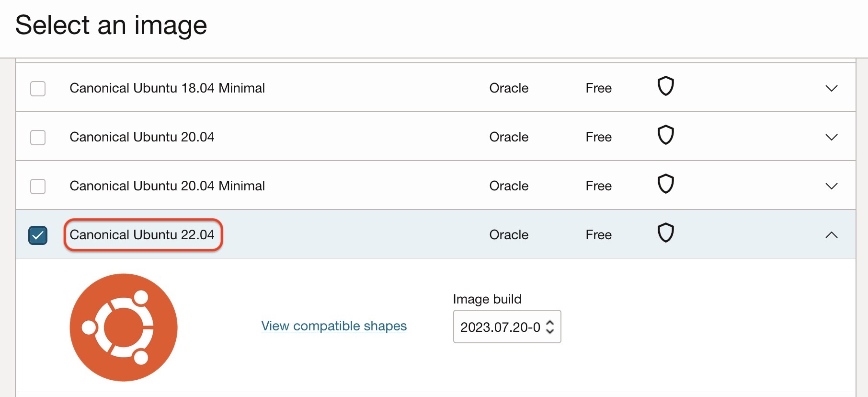Click the orange Ubuntu logo
868x397 pixels.
pos(124,327)
